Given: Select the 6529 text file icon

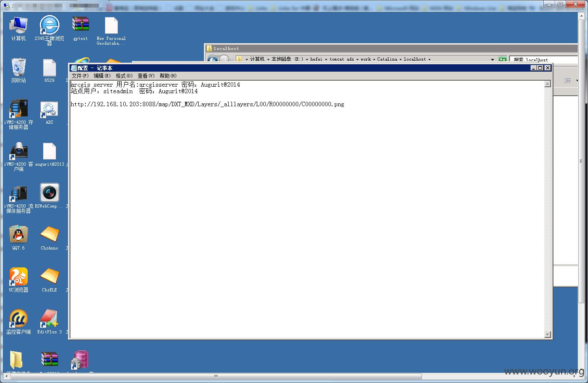Looking at the screenshot, I should pos(49,70).
